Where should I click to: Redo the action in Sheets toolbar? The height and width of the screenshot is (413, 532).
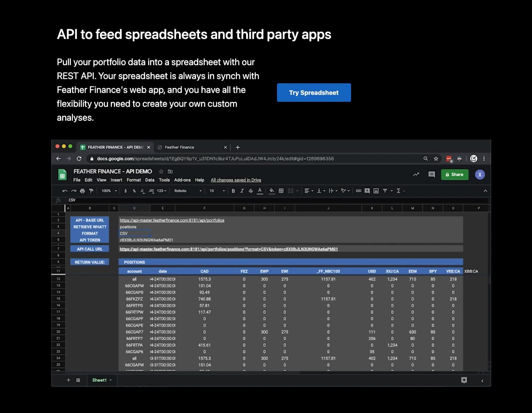(74, 191)
